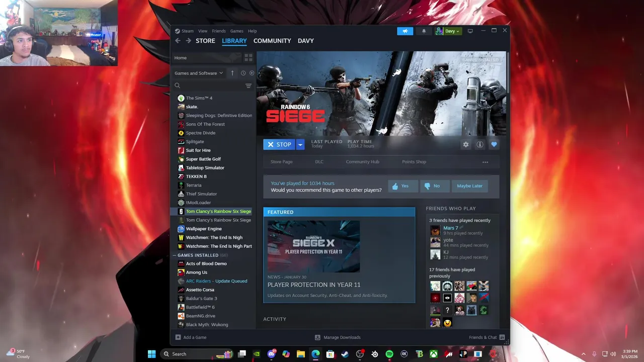644x362 pixels.
Task: Open the DAVY profile tab
Action: pyautogui.click(x=305, y=41)
